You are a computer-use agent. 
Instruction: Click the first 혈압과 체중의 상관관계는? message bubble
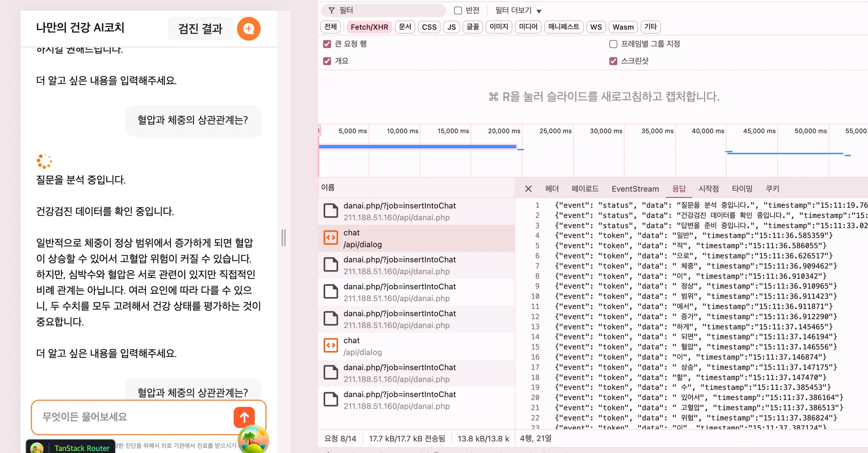point(193,120)
